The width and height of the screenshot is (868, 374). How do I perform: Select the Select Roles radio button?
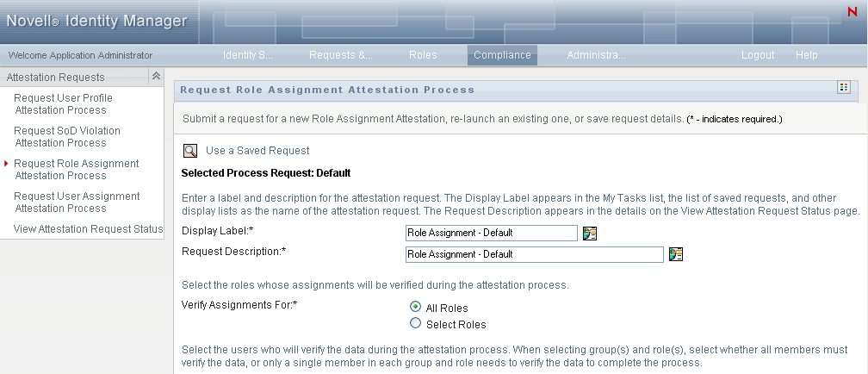[416, 324]
